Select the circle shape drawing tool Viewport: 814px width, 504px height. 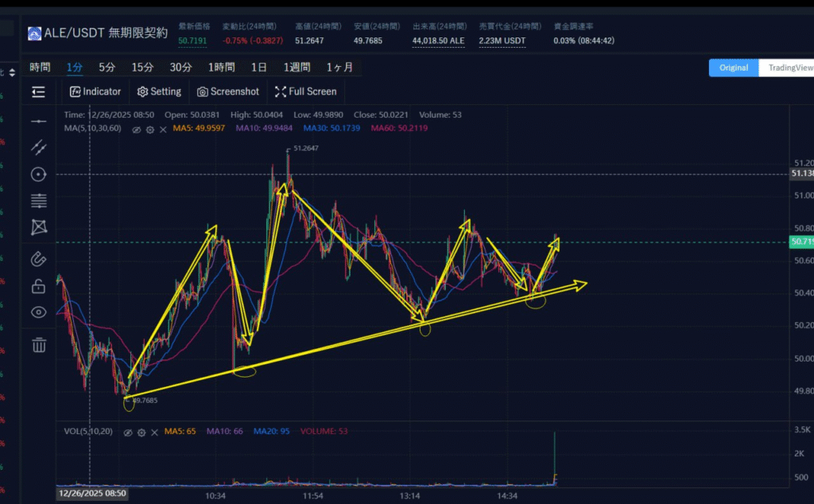[38, 174]
